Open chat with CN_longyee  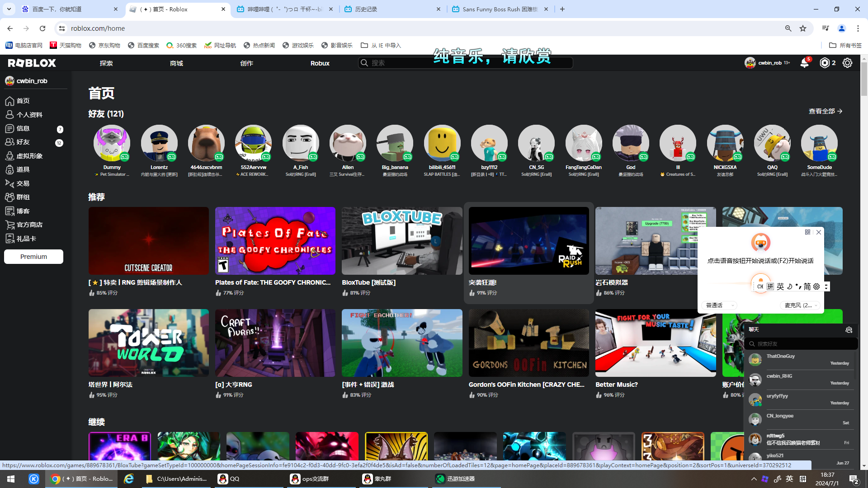pos(801,419)
